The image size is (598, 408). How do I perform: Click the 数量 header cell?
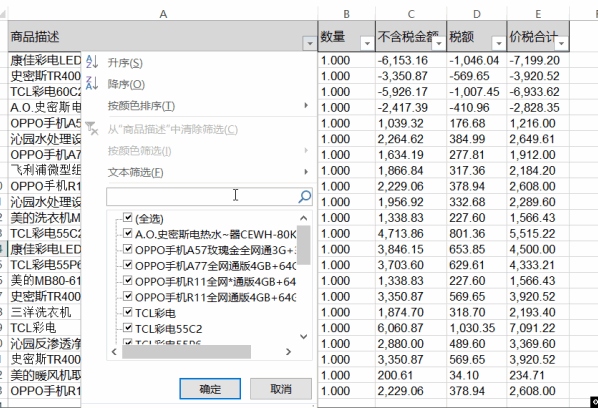(346, 37)
